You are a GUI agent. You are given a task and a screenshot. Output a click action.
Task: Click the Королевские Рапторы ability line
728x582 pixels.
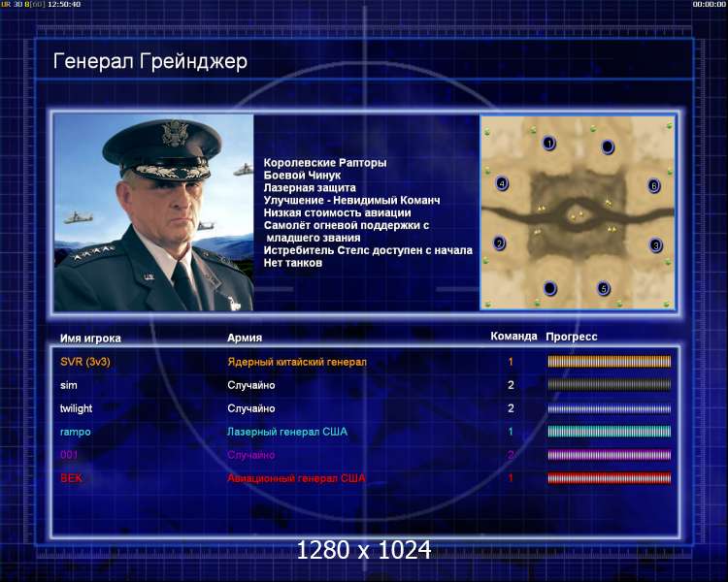[x=325, y=163]
